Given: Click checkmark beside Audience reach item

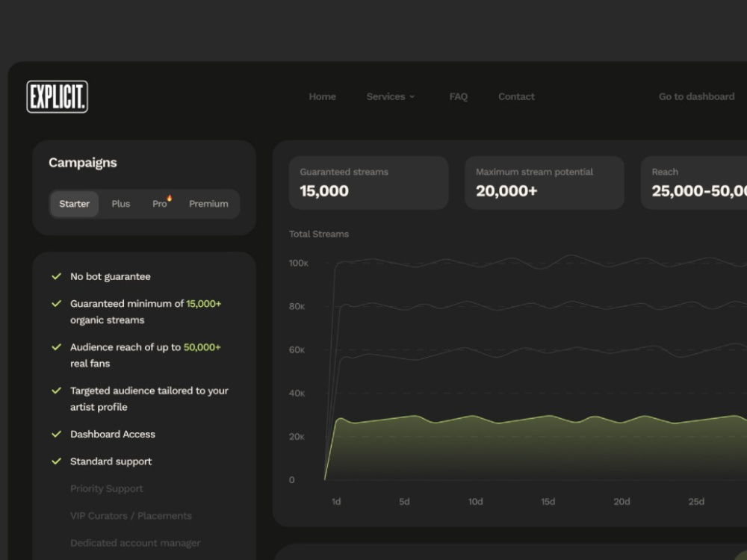Looking at the screenshot, I should (x=56, y=346).
